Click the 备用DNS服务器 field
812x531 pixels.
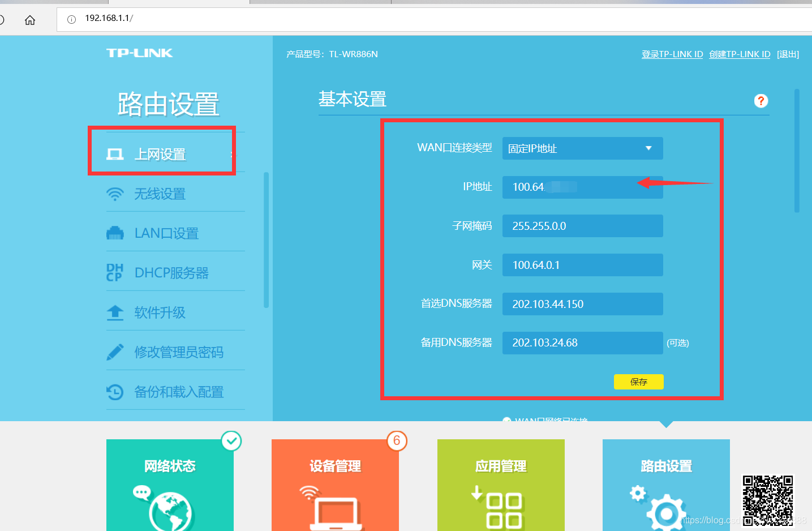click(x=583, y=343)
